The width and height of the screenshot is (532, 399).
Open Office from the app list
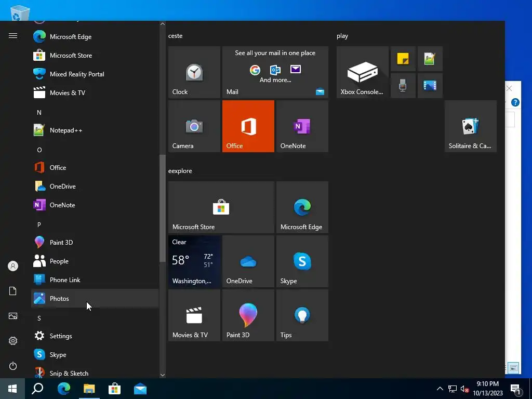95,168
